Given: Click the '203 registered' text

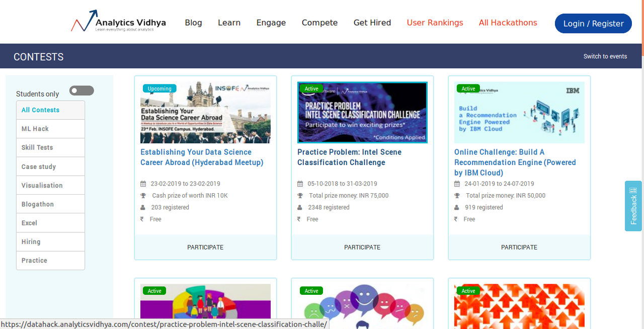Looking at the screenshot, I should [170, 207].
